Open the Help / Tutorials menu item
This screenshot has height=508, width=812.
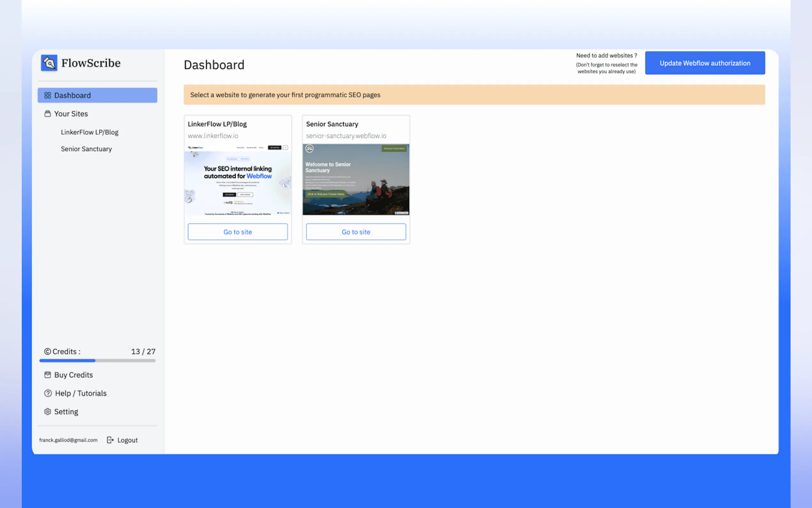pos(81,393)
